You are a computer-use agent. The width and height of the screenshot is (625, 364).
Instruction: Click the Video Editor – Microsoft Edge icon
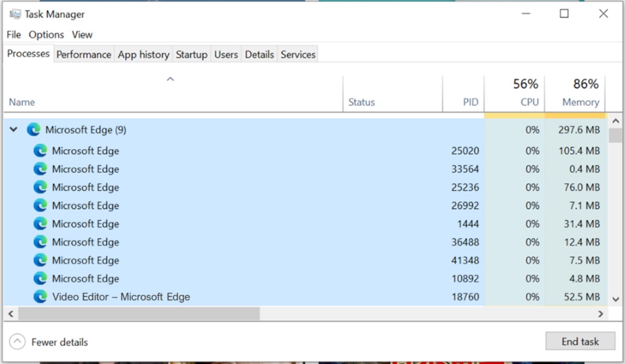coord(40,297)
